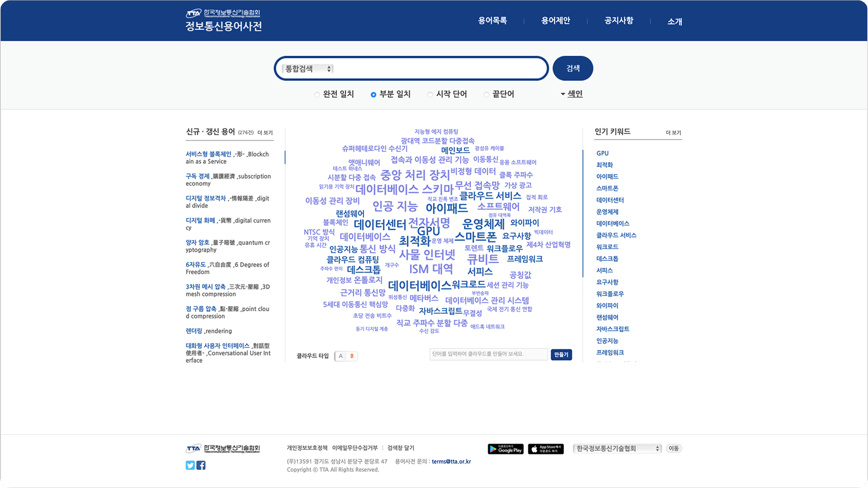Open the Google Play download badge
Screen dimensions: 868x488
coord(506,449)
